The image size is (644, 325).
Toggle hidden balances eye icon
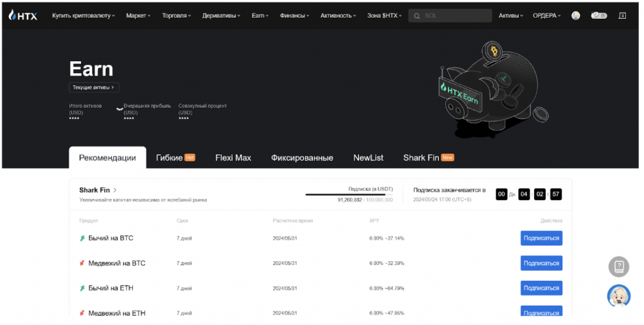tap(119, 110)
